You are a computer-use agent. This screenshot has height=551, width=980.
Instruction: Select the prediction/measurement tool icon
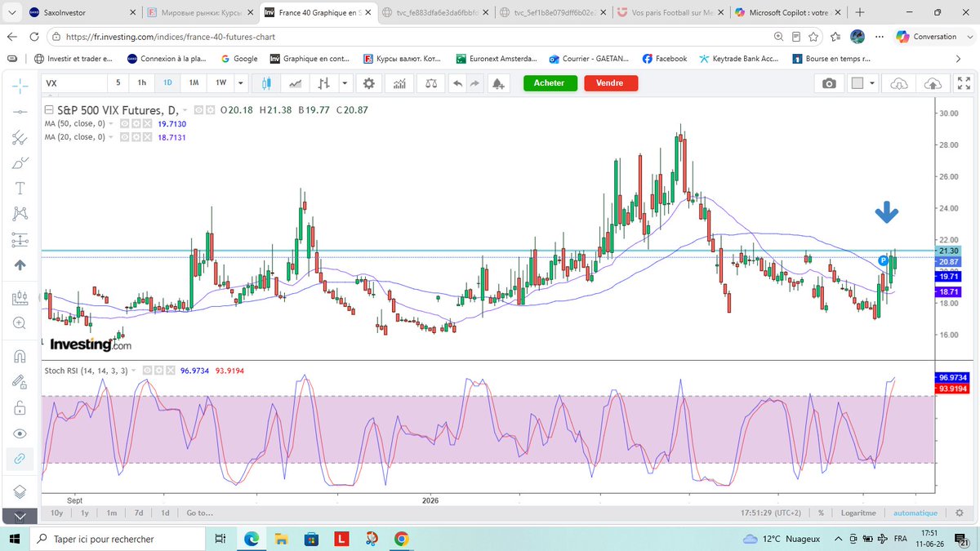pyautogui.click(x=20, y=240)
